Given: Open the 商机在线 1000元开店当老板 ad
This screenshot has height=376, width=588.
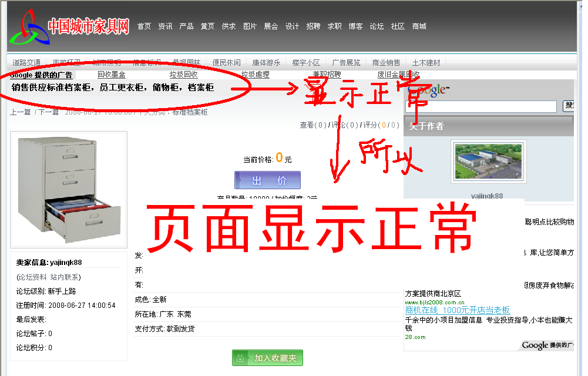Looking at the screenshot, I should pyautogui.click(x=458, y=310).
